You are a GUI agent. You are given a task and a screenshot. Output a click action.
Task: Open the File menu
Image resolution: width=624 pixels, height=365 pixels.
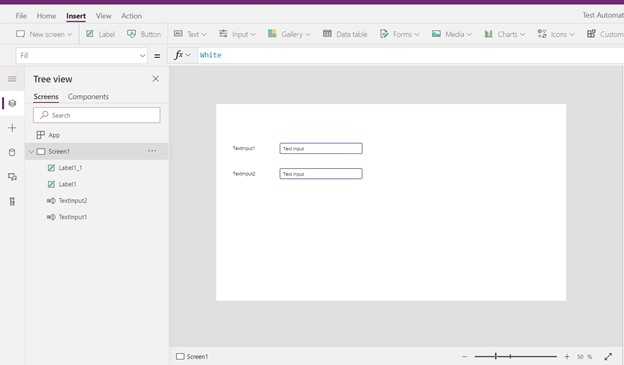click(21, 16)
